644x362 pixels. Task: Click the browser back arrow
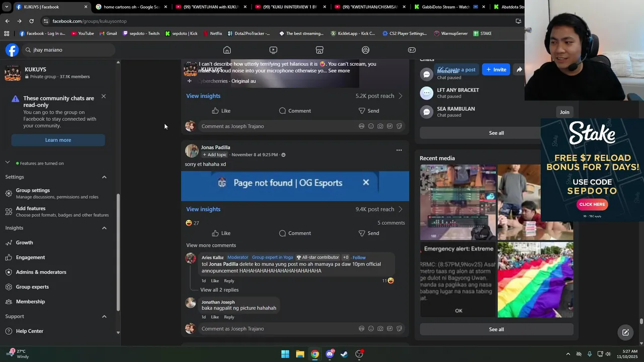(7, 21)
